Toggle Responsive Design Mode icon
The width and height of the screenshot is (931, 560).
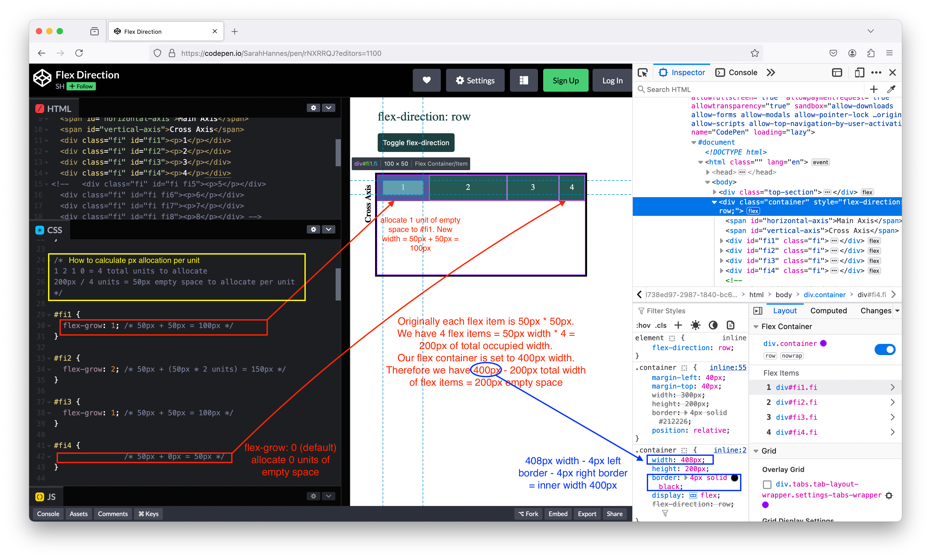tap(859, 72)
